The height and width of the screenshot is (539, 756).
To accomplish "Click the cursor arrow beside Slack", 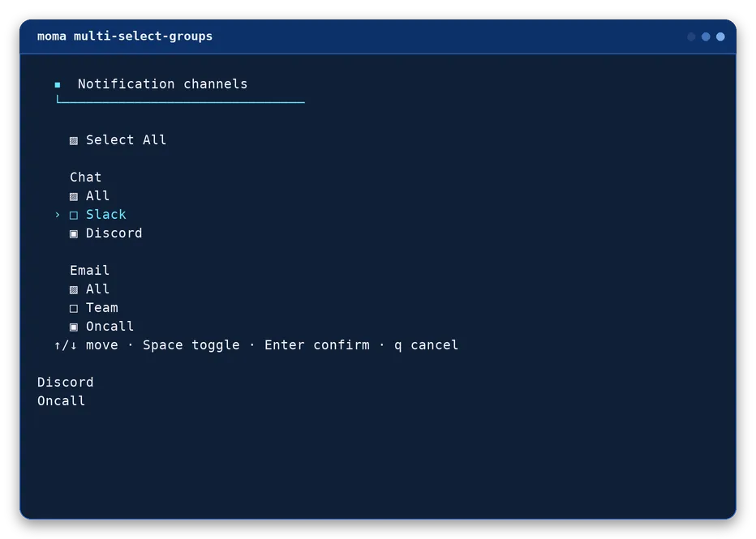I will (58, 215).
